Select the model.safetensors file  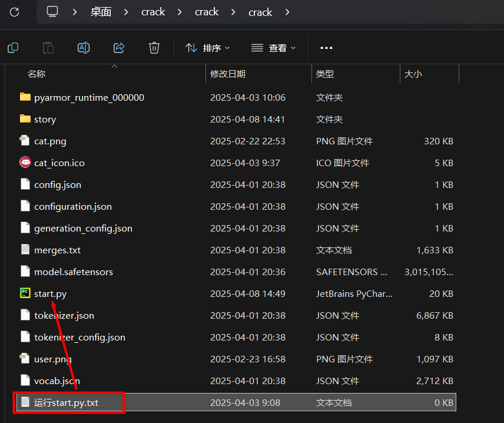[74, 272]
